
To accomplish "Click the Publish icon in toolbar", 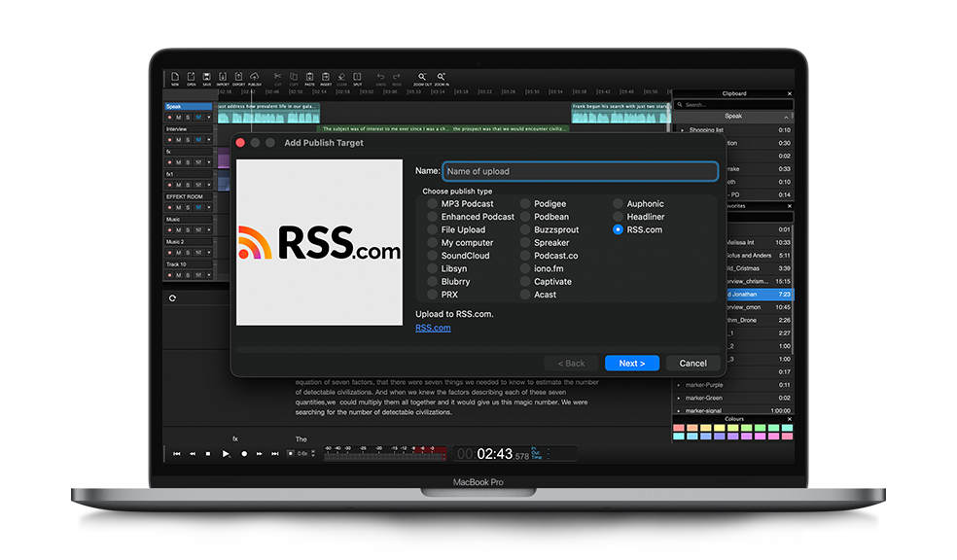I will 255,78.
